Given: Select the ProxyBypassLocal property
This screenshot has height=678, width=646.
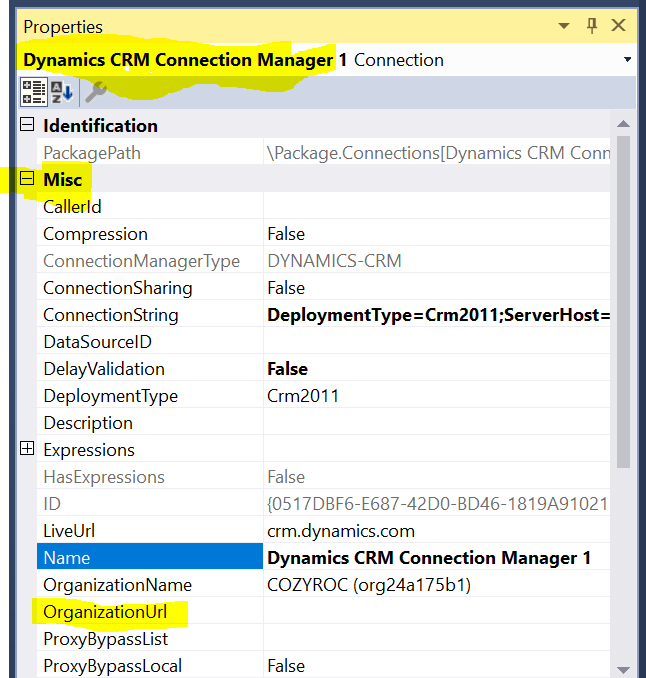Looking at the screenshot, I should click(x=150, y=665).
